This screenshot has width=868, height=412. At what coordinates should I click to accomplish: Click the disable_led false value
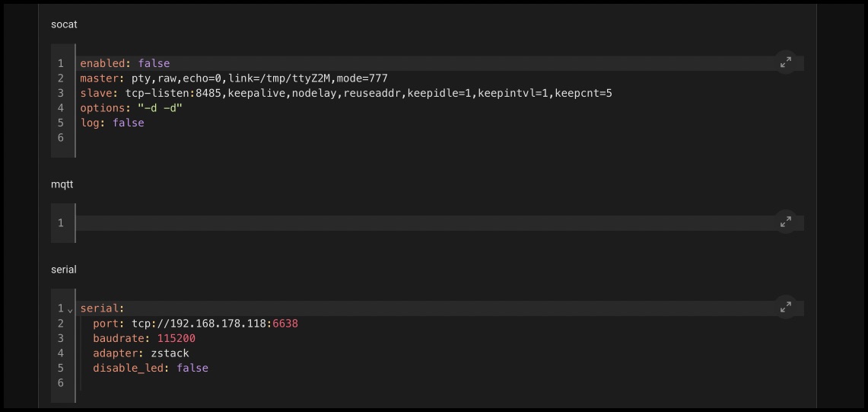(192, 368)
